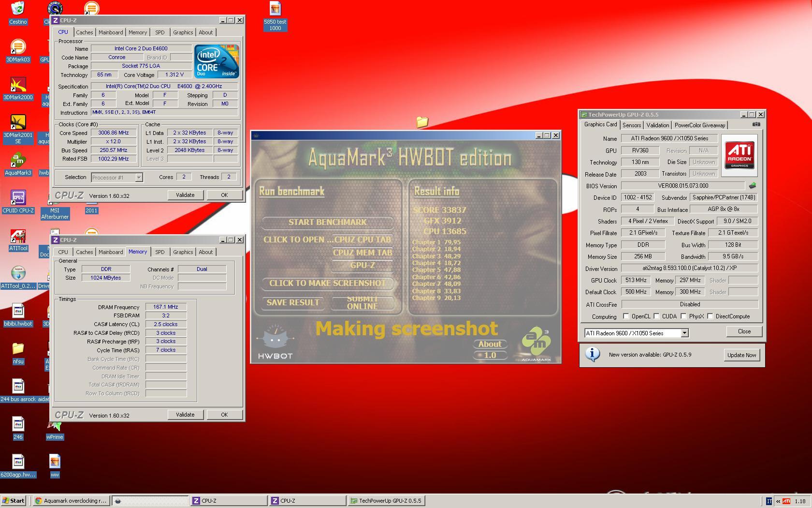This screenshot has height=508, width=812.
Task: Click START BENCHMARK in AquaMark
Action: [x=327, y=222]
